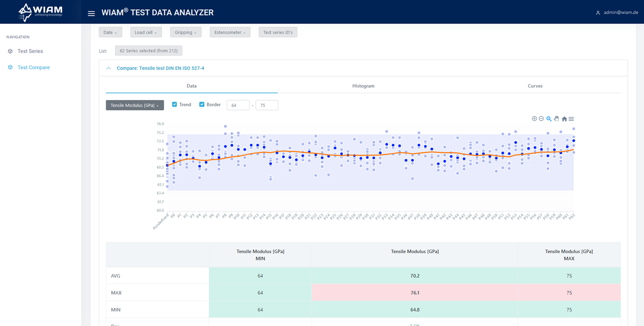Enable the chart panning hand tool
This screenshot has height=326, width=644.
click(x=557, y=119)
